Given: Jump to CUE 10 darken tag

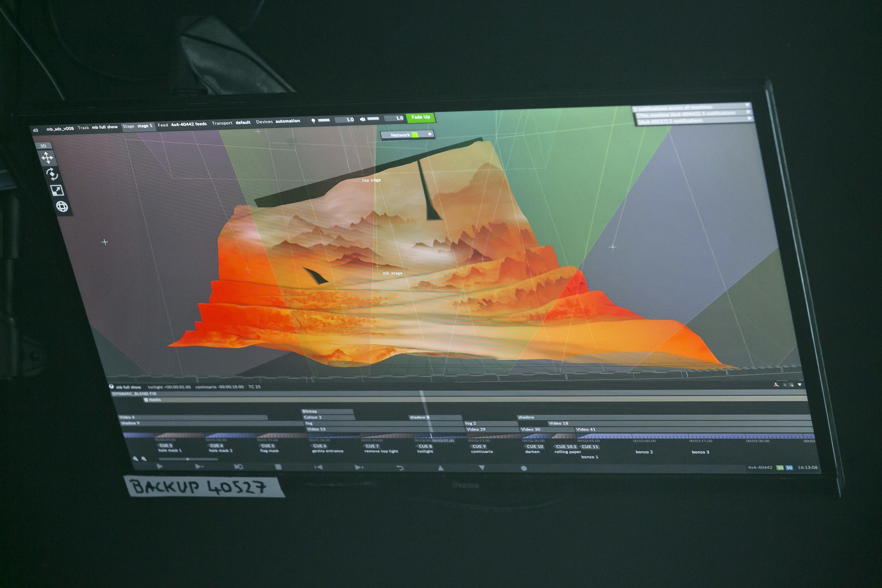Looking at the screenshot, I should click(534, 447).
